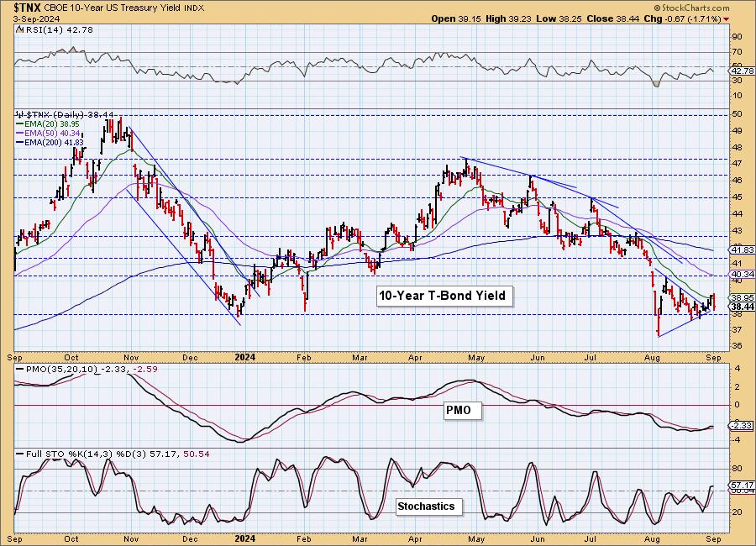Click the 41.83 price axis tag

pos(742,249)
